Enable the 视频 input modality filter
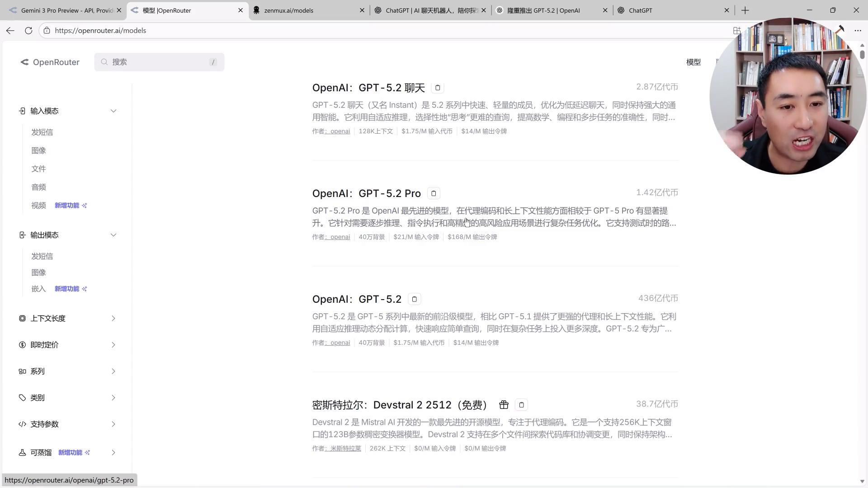The width and height of the screenshot is (868, 488). (x=38, y=205)
